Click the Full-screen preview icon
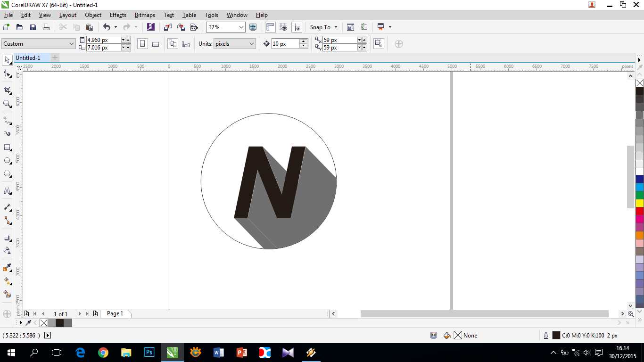Viewport: 644px width, 362px height. click(253, 27)
